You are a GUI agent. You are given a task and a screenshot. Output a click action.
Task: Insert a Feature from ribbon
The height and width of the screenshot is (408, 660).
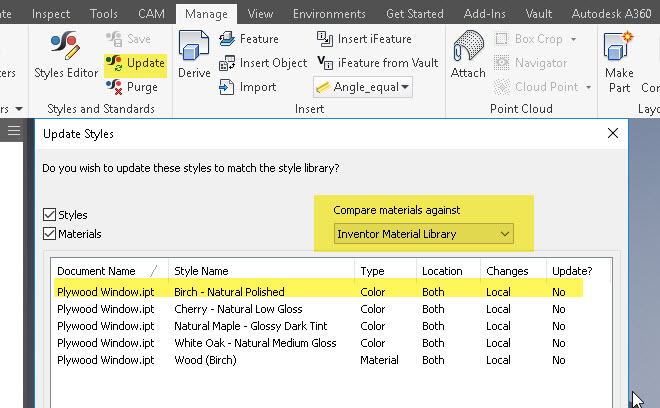coord(249,39)
